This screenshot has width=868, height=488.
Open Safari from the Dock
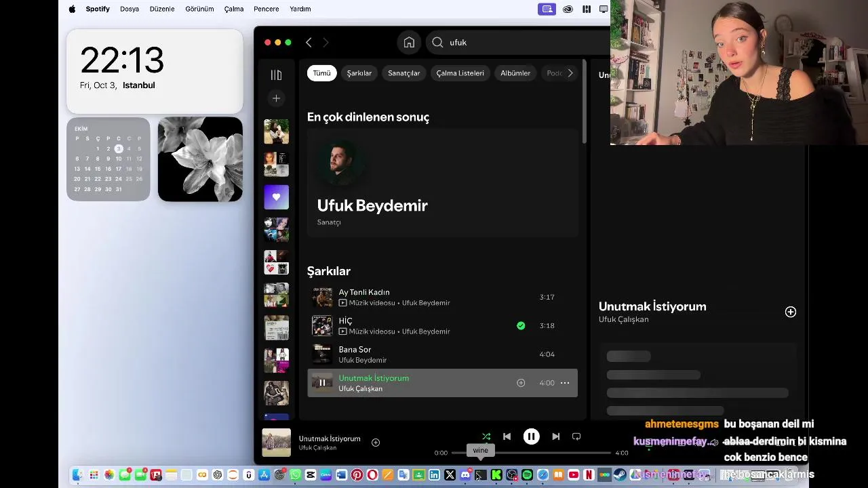[x=542, y=475]
